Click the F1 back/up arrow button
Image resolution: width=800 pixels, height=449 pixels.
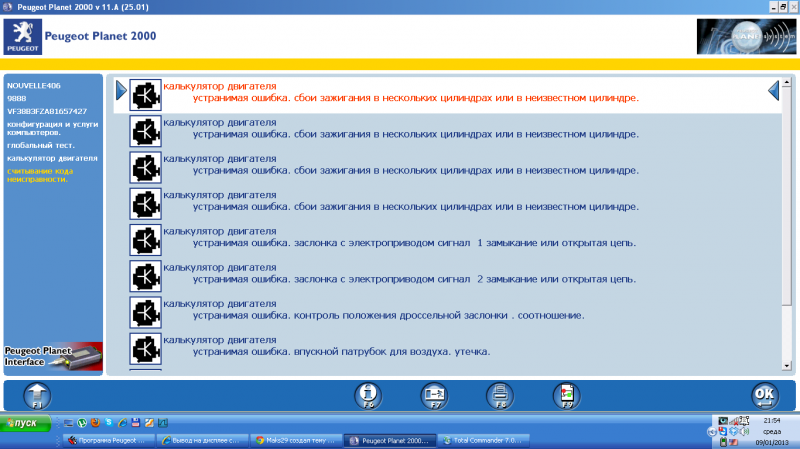pyautogui.click(x=37, y=396)
